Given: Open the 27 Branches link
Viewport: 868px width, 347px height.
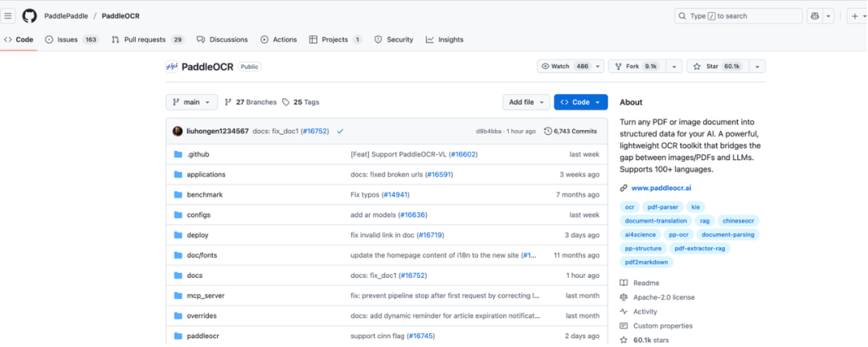Looking at the screenshot, I should point(251,102).
